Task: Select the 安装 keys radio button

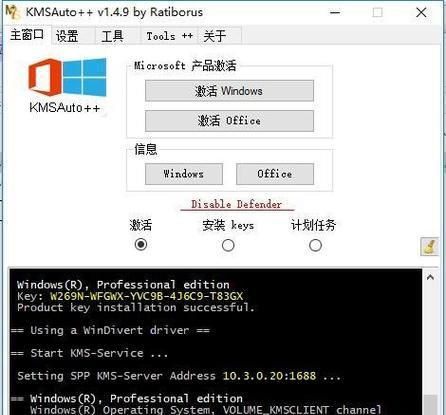Action: 228,245
